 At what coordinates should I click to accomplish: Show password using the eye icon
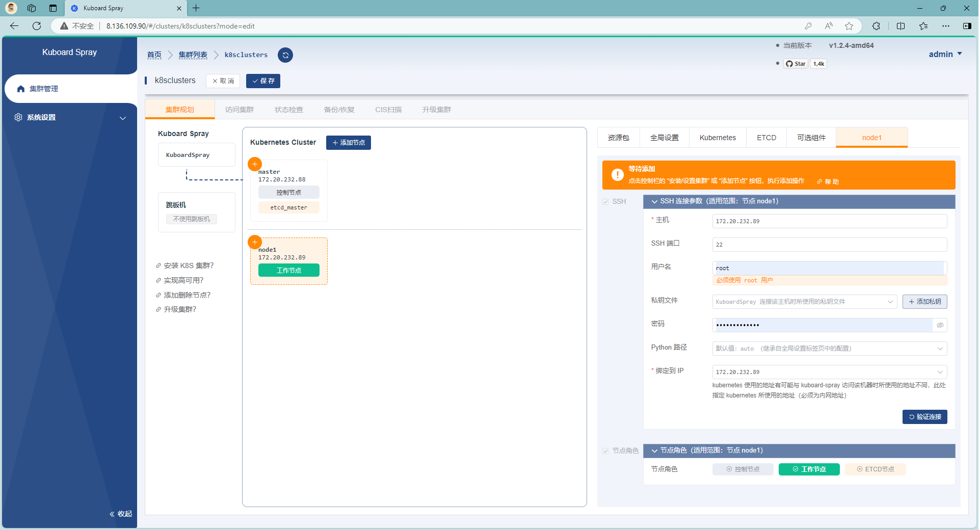[940, 325]
